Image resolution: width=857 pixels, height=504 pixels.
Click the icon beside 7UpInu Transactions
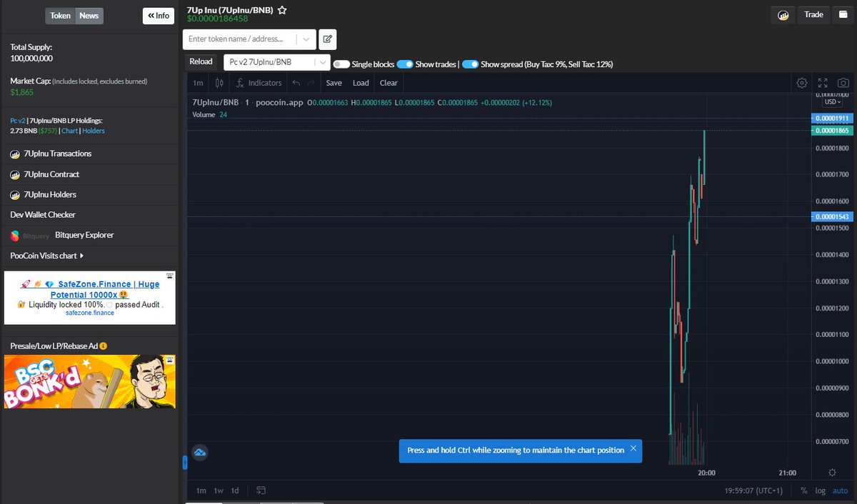point(15,154)
